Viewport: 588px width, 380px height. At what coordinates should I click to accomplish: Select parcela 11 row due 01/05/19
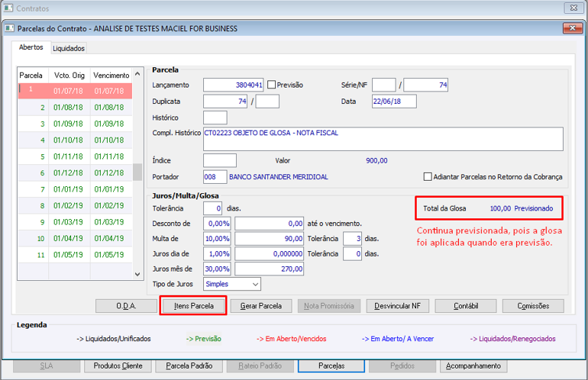tap(75, 255)
